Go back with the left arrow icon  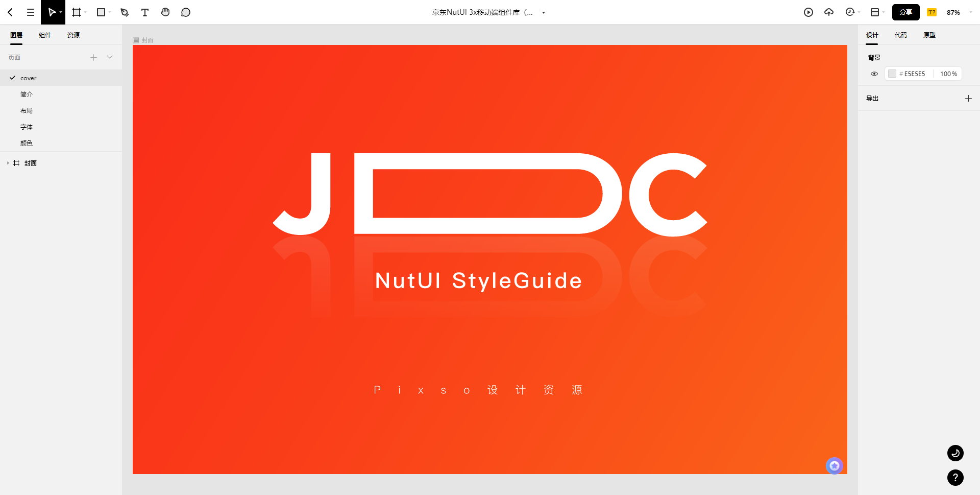(10, 12)
